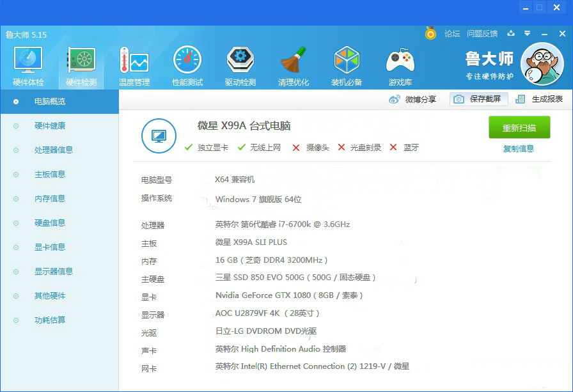The height and width of the screenshot is (392, 573).
Task: Open the arrow dropdown in the title bar
Action: (526, 34)
